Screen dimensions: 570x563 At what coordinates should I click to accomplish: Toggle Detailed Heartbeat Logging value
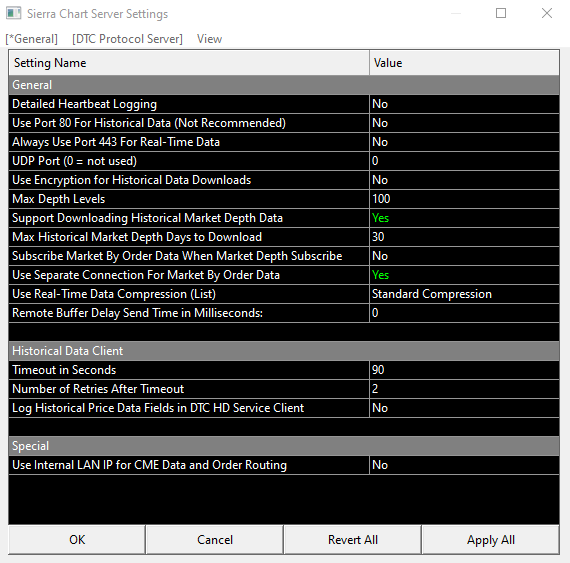[x=464, y=104]
